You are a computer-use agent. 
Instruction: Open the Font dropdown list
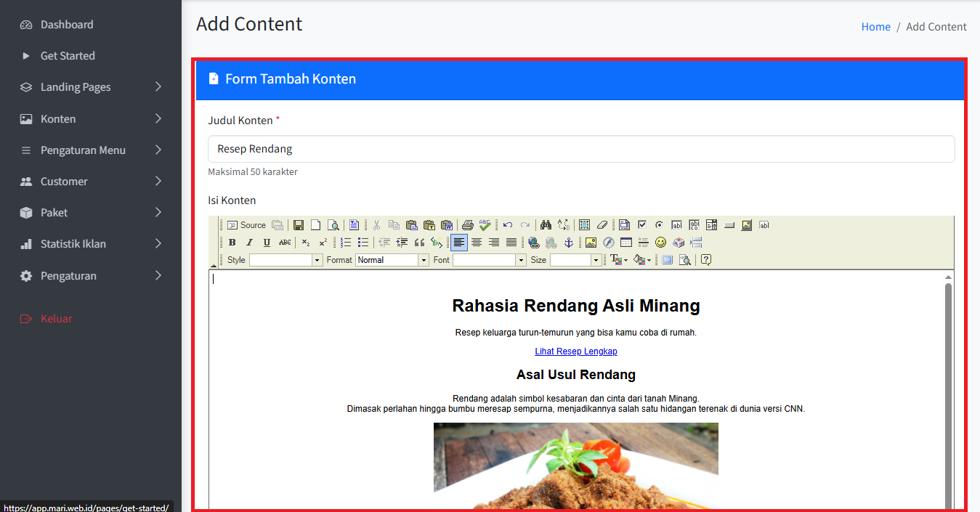[489, 260]
